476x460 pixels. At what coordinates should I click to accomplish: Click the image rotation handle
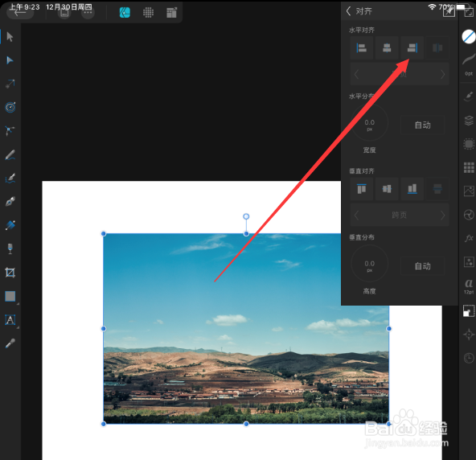246,216
